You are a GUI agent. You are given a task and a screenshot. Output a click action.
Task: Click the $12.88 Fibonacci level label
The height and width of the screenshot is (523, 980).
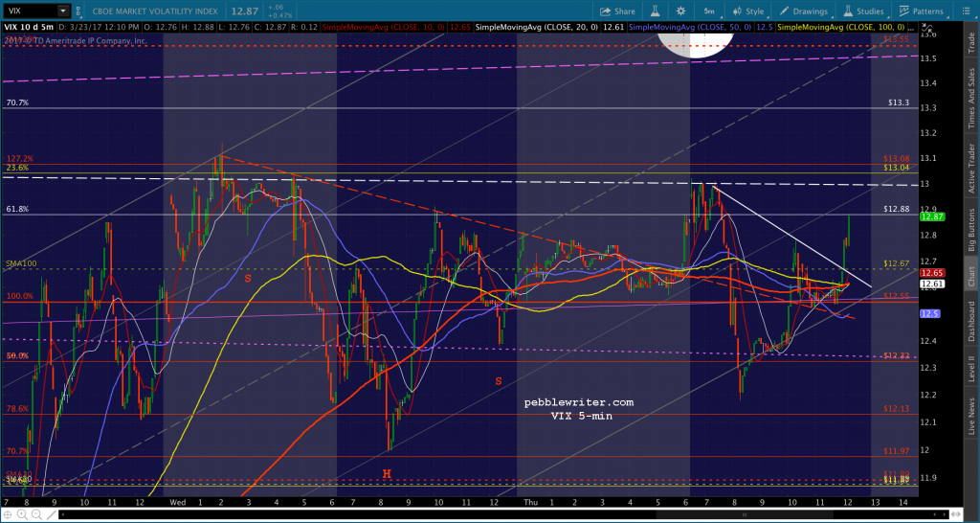(x=896, y=209)
